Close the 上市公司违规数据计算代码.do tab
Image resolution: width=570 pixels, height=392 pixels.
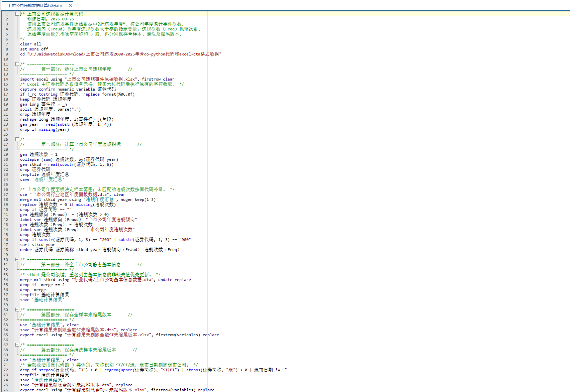tap(70, 5)
